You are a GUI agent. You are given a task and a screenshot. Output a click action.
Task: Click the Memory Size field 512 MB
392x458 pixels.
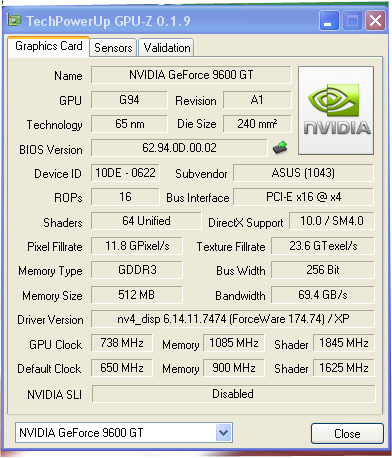(x=137, y=295)
